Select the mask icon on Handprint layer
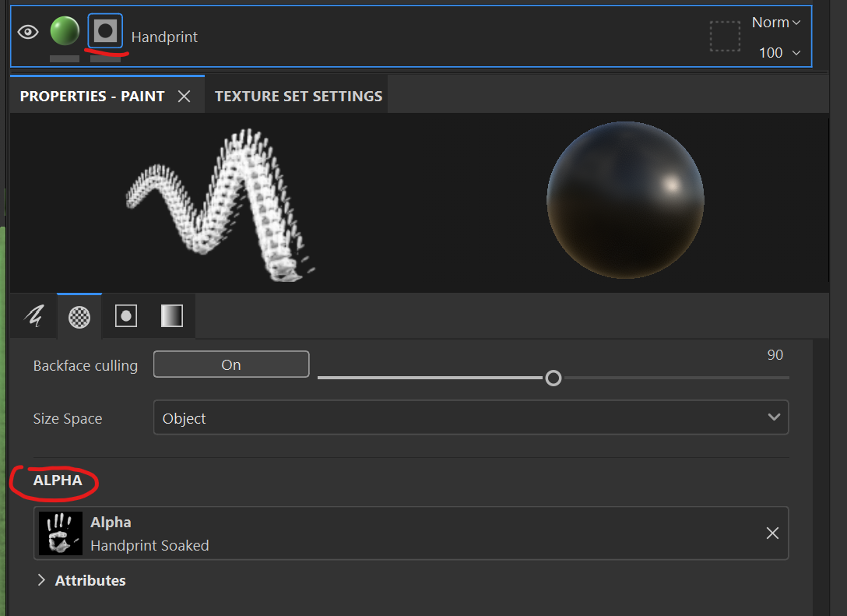This screenshot has width=847, height=616. 105,31
